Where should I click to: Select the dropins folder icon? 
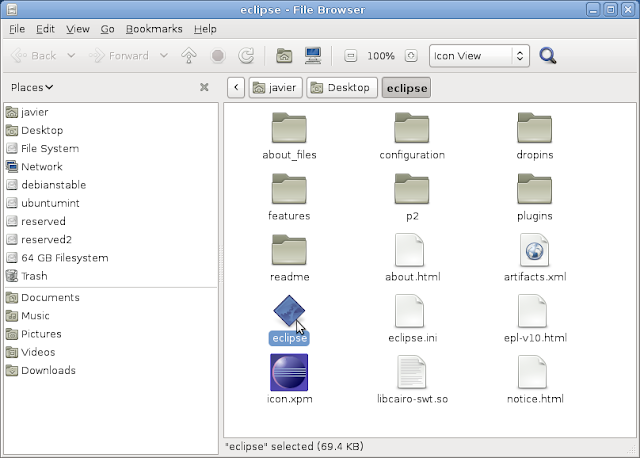(x=534, y=128)
